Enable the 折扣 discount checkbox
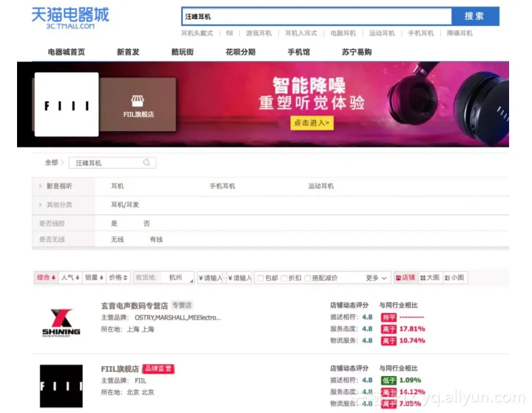532x413 pixels. point(285,278)
